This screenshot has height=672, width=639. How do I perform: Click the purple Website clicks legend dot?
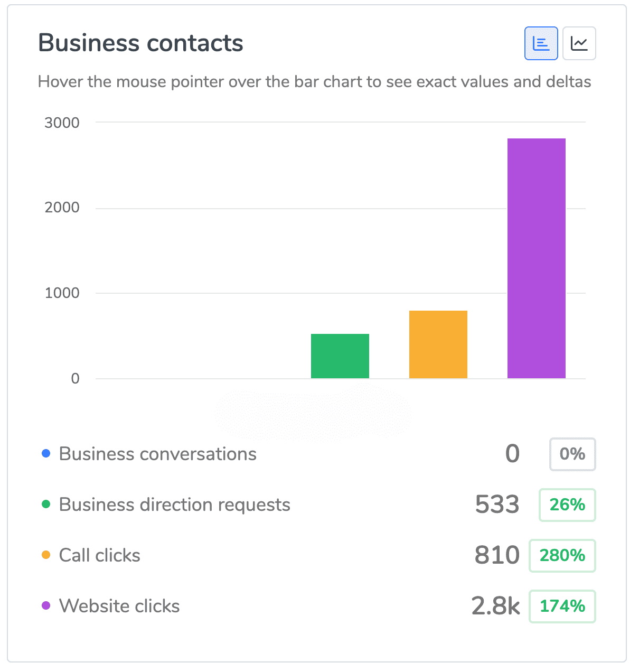click(x=46, y=606)
